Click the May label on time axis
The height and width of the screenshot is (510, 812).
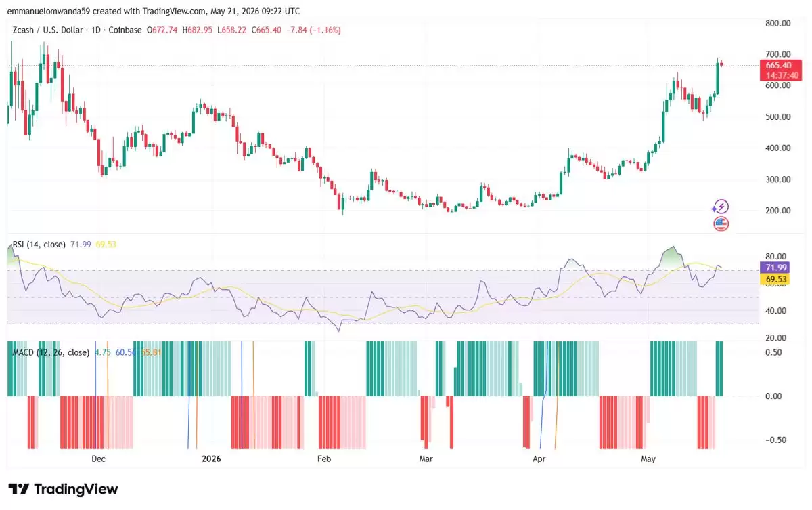tap(648, 459)
